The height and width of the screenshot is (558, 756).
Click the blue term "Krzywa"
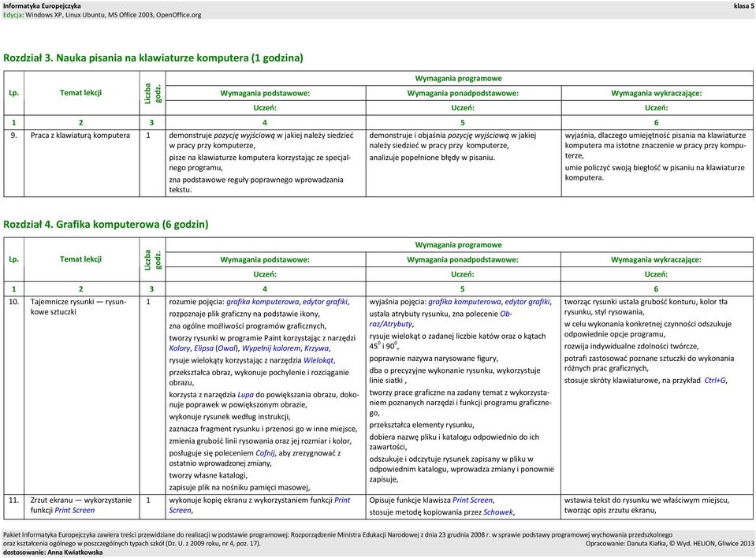click(x=317, y=348)
